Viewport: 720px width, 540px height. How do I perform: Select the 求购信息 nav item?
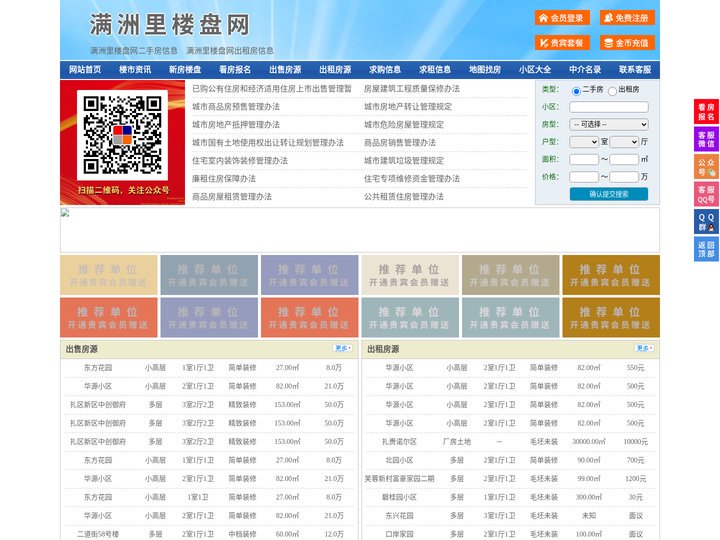click(385, 70)
